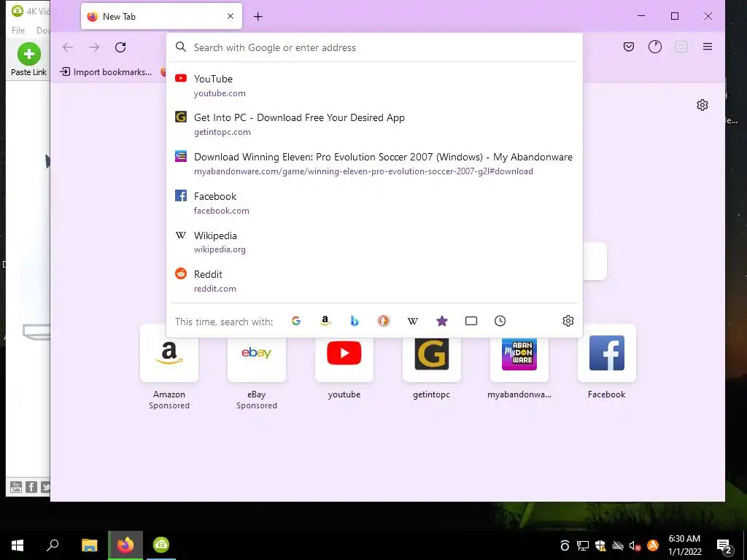Click Import bookmarks in bookmarks toolbar
The height and width of the screenshot is (560, 747).
(106, 72)
